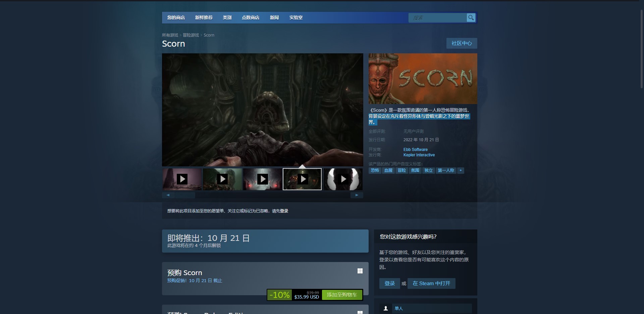The width and height of the screenshot is (644, 314).
Task: Open the 新闻 tab
Action: (274, 17)
